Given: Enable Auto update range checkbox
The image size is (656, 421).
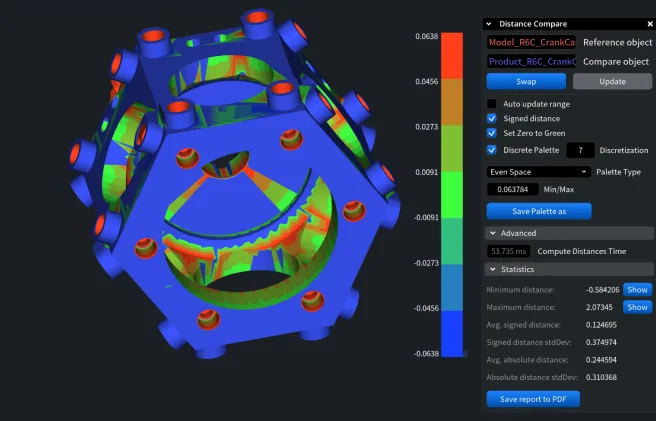Looking at the screenshot, I should (x=492, y=104).
